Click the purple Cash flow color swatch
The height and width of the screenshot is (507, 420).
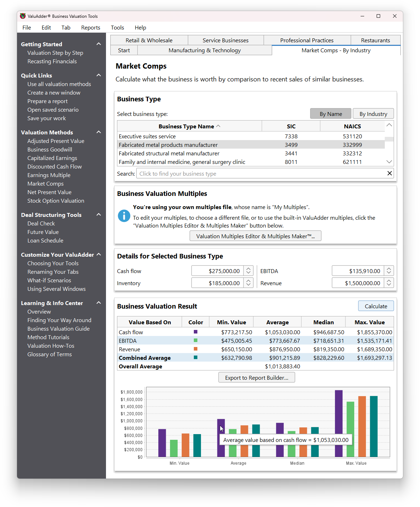(195, 332)
